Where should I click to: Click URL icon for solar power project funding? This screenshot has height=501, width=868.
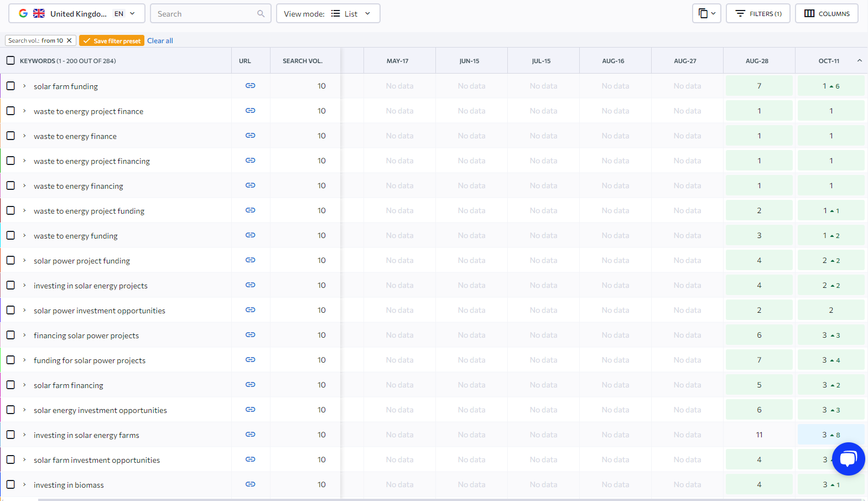click(x=250, y=260)
